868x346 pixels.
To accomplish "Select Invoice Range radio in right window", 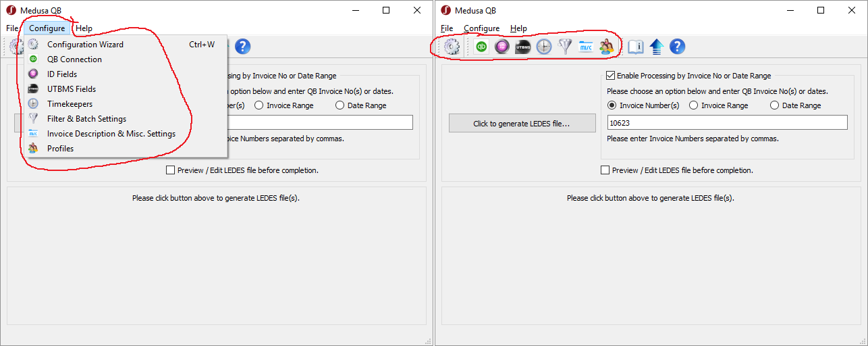I will [693, 105].
